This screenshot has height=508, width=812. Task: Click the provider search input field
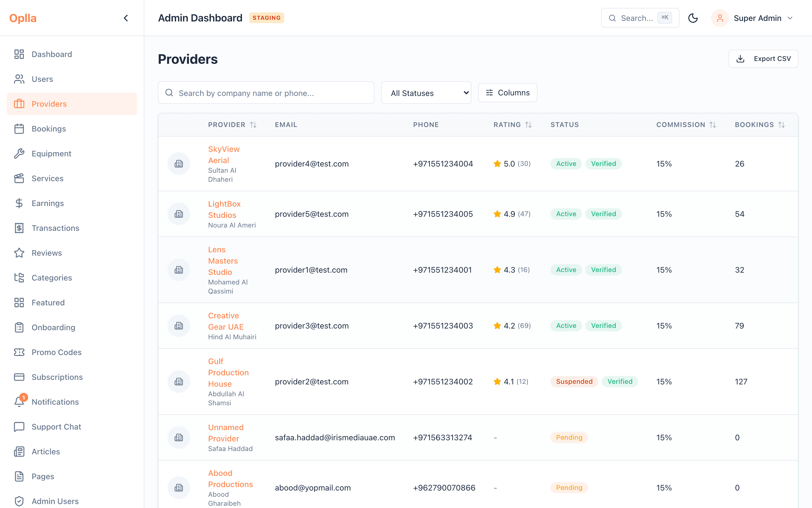coord(266,93)
